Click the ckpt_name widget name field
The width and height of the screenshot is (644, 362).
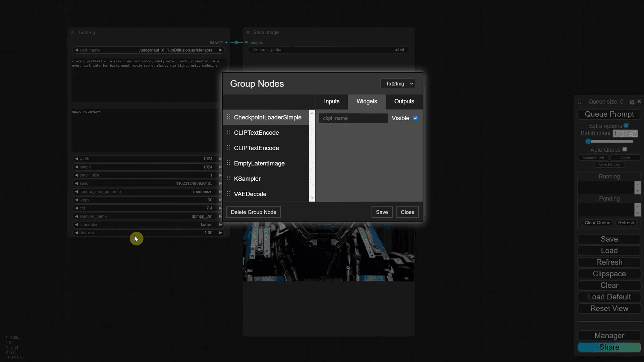tap(353, 118)
